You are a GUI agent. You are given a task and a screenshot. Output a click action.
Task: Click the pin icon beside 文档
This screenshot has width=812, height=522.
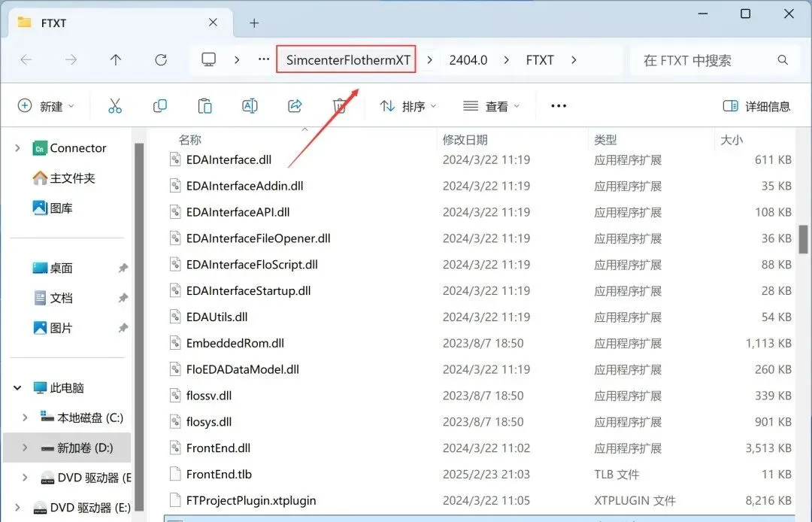click(x=123, y=299)
